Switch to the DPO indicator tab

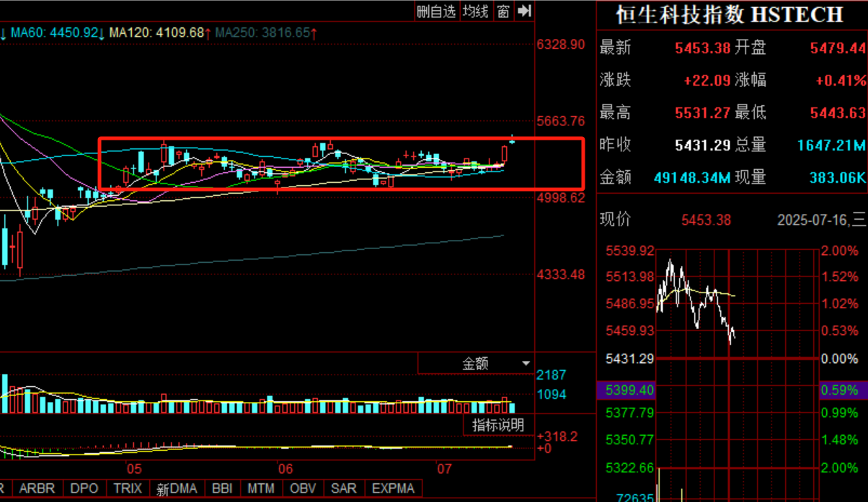[84, 488]
